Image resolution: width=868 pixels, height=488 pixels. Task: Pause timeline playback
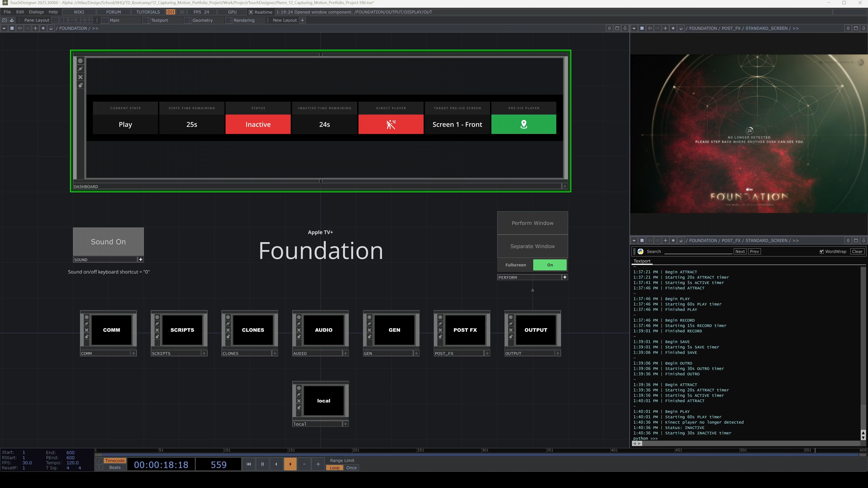262,464
